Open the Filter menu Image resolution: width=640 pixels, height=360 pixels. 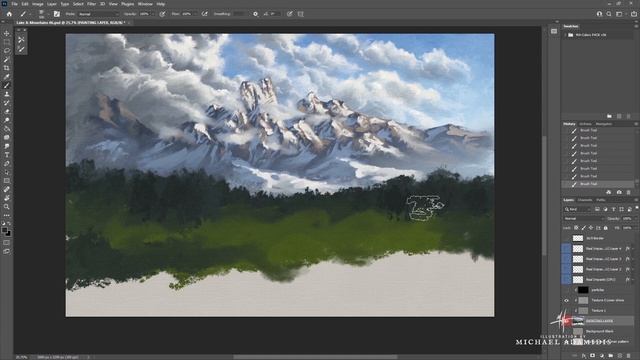point(91,4)
